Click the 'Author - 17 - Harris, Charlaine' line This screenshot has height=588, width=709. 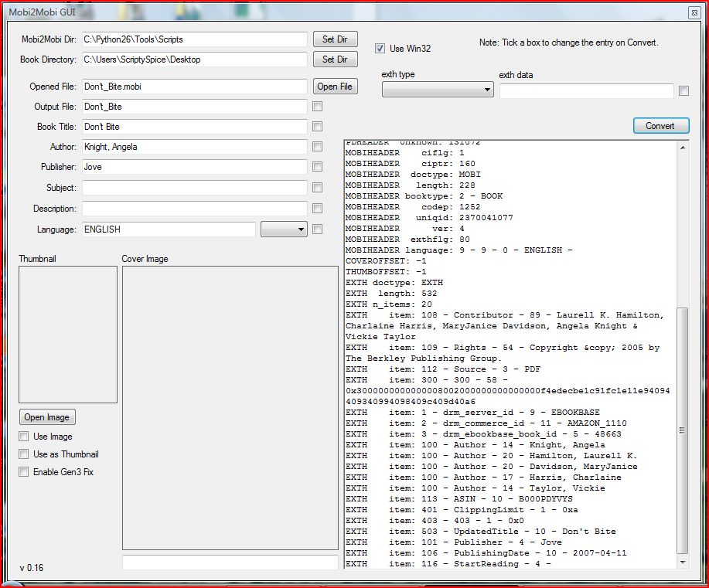tap(483, 478)
